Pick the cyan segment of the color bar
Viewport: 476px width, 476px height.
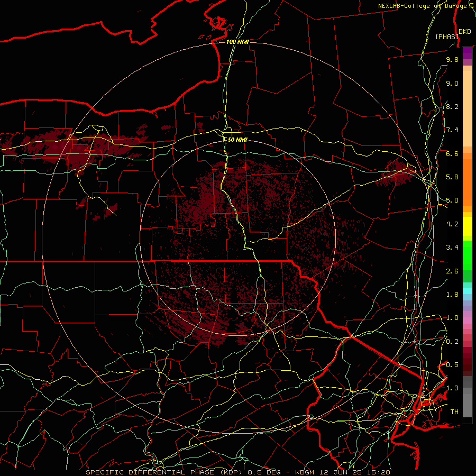[467, 291]
